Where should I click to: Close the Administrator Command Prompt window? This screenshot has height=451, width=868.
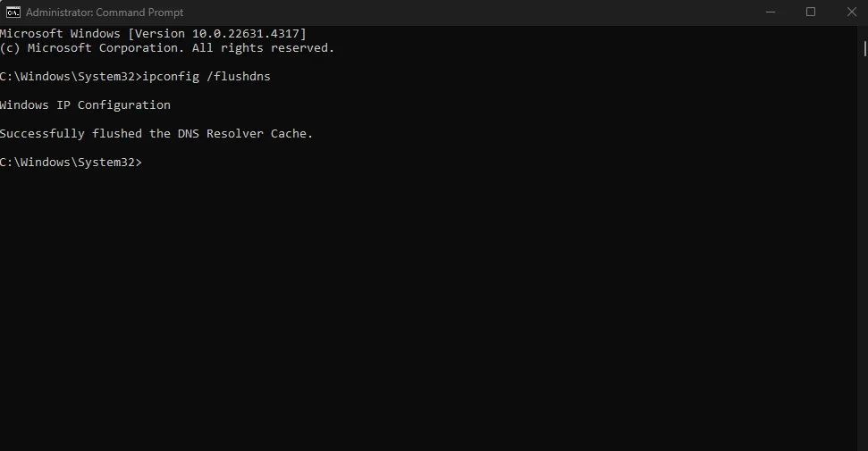click(851, 13)
